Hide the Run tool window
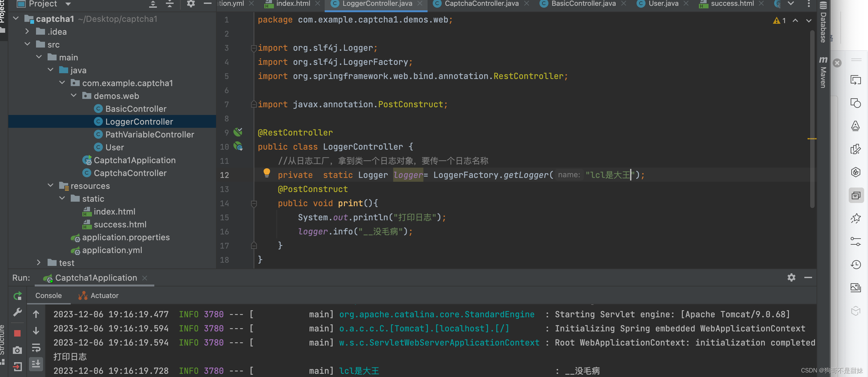The width and height of the screenshot is (868, 377). [808, 277]
